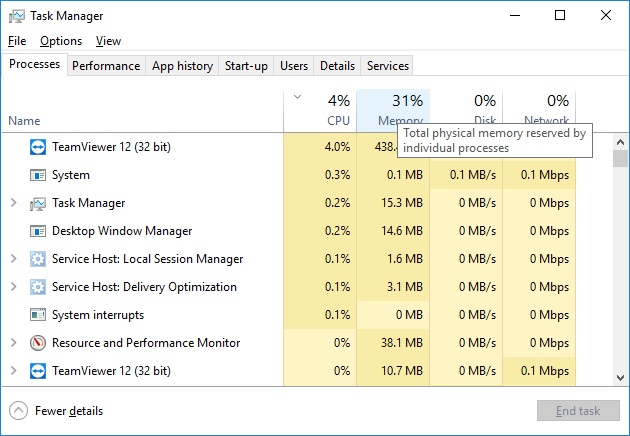Expand the Resource and Performance Monitor row
This screenshot has width=630, height=436.
click(x=13, y=343)
